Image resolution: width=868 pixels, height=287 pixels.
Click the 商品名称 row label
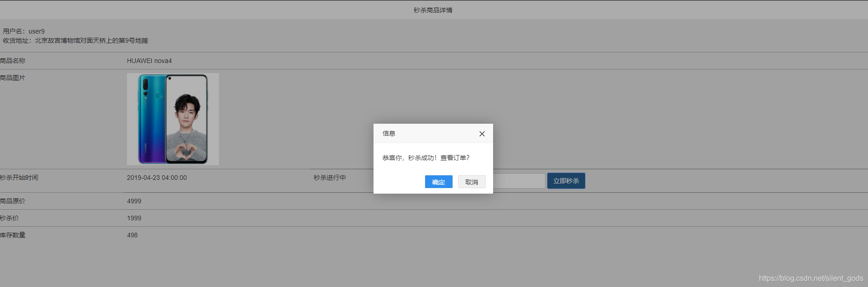click(x=13, y=61)
